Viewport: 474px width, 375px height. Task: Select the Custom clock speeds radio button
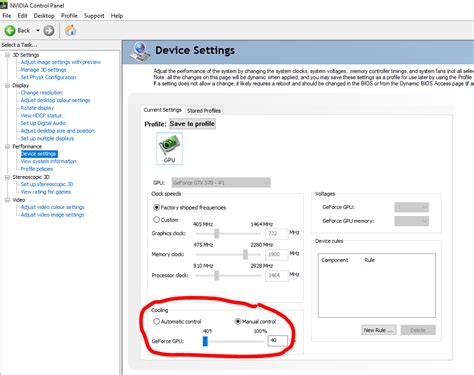[156, 220]
